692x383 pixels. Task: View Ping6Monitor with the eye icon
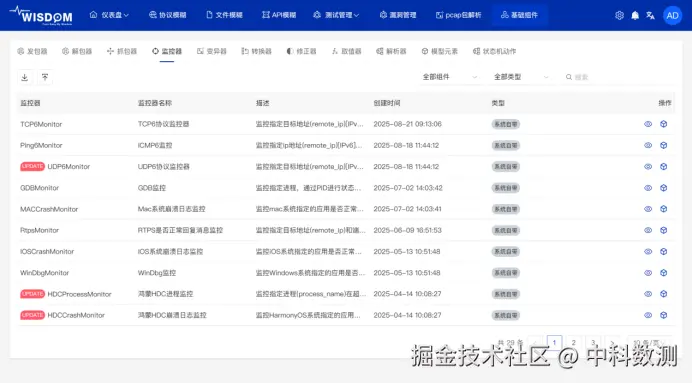(x=648, y=145)
